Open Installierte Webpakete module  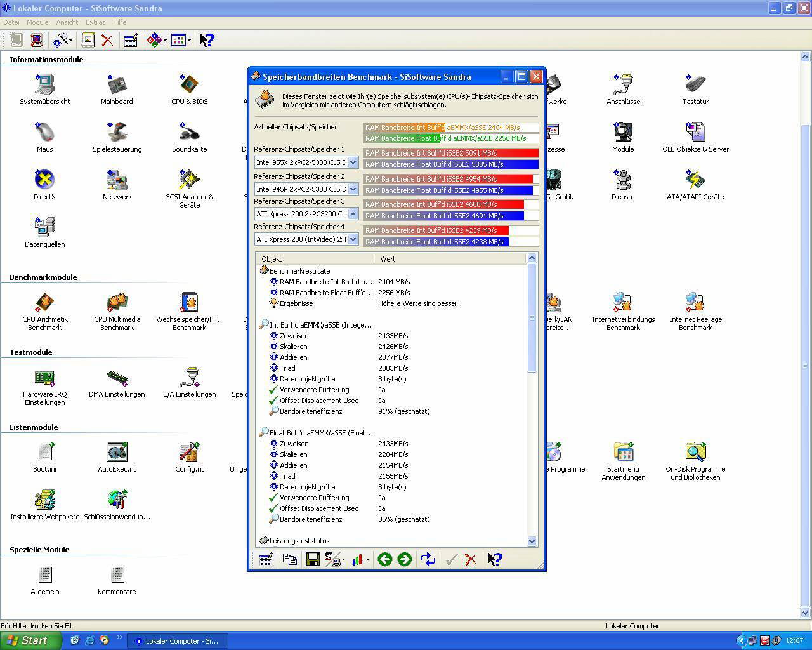[x=44, y=505]
